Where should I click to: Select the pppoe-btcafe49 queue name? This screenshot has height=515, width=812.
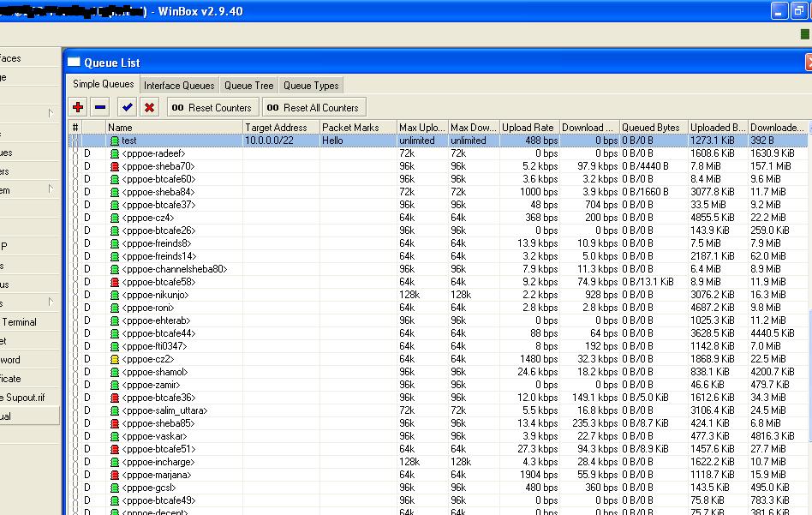click(158, 500)
